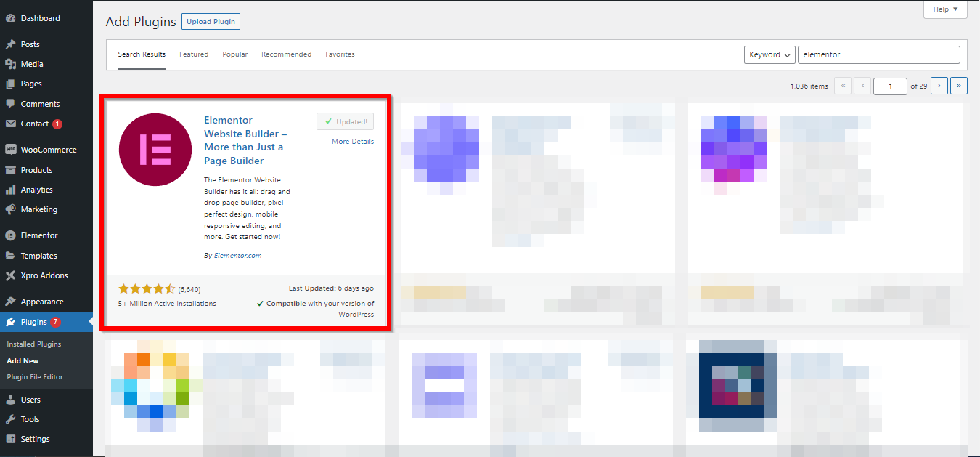Screen dimensions: 980x457
Task: Open Elementor Website Builder title link
Action: click(245, 140)
